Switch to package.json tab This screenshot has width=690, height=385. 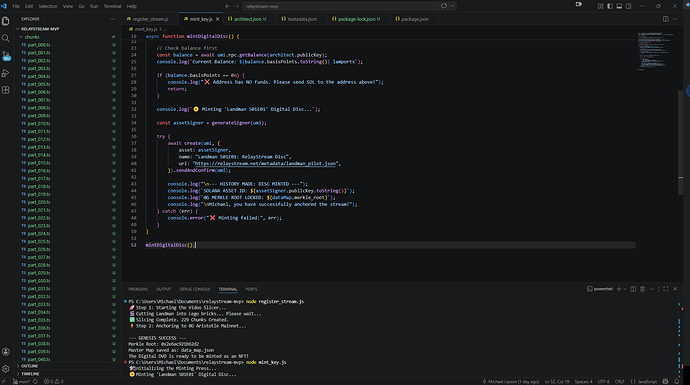tap(415, 19)
